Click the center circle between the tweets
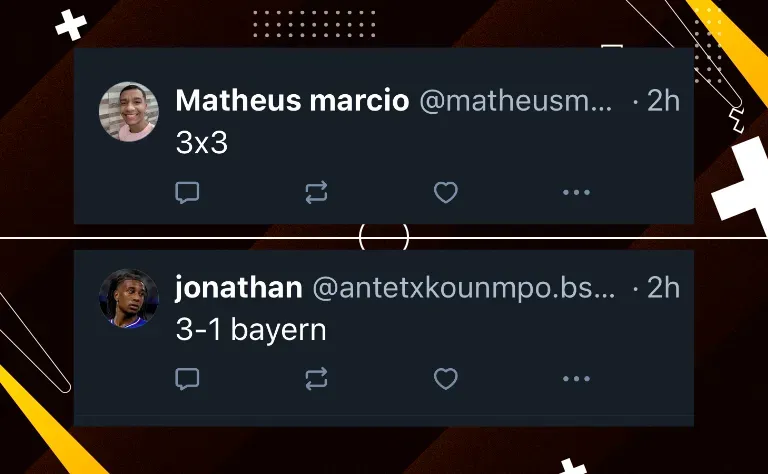The image size is (768, 474). tap(384, 237)
